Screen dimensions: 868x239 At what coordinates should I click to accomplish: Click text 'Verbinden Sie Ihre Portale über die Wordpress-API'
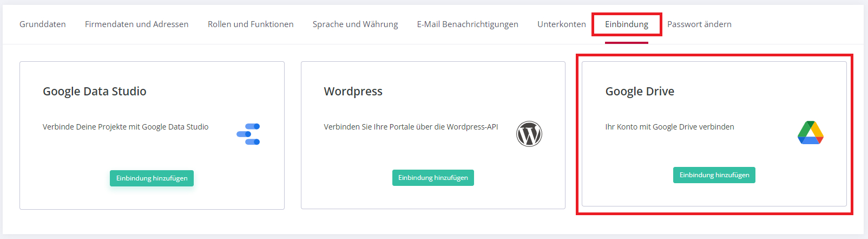[x=411, y=127]
